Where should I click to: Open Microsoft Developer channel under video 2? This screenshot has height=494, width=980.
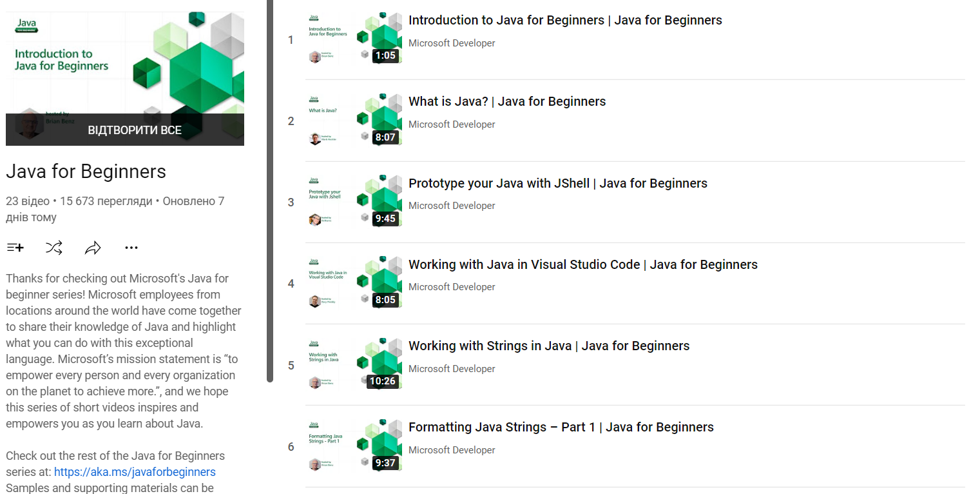tap(452, 124)
